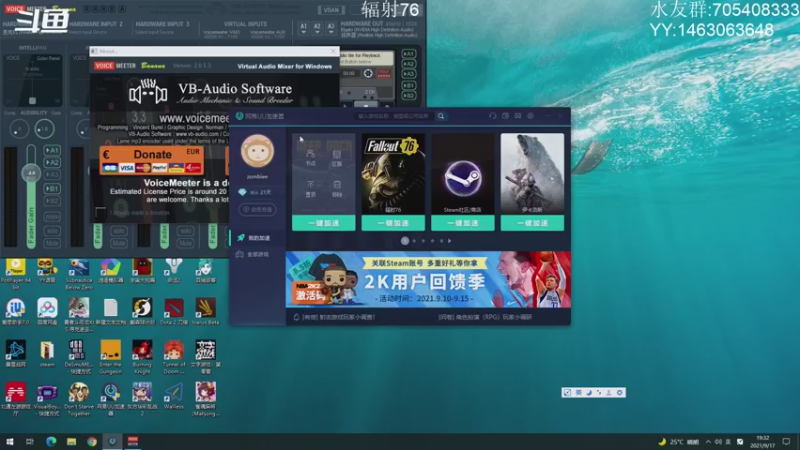The image size is (800, 450).
Task: Open the Burning Knight desktop shortcut
Action: click(x=142, y=357)
